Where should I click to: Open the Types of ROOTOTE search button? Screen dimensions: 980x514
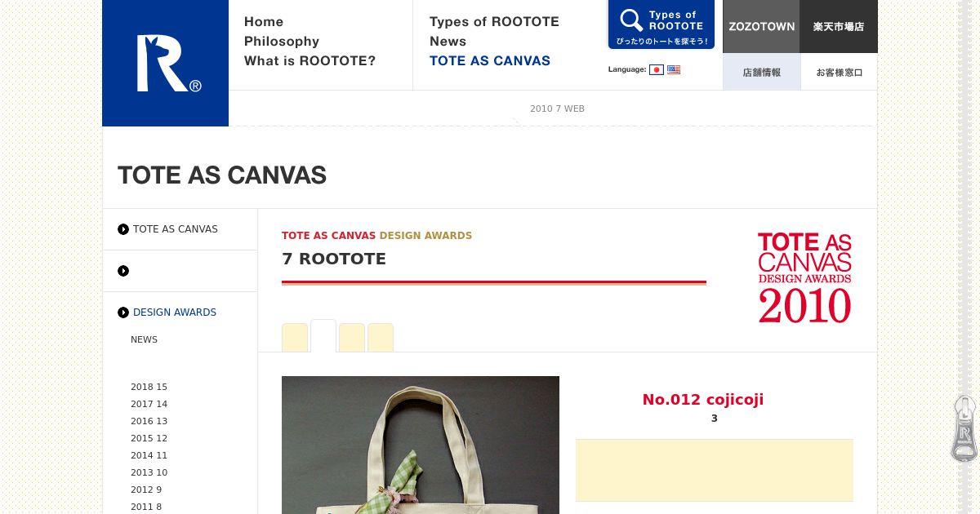[x=661, y=24]
